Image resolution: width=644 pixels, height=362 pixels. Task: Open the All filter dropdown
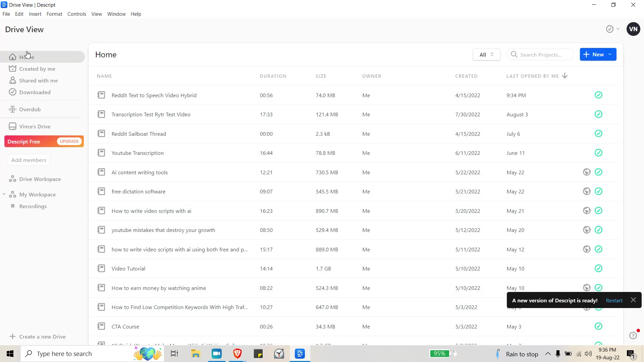point(486,55)
